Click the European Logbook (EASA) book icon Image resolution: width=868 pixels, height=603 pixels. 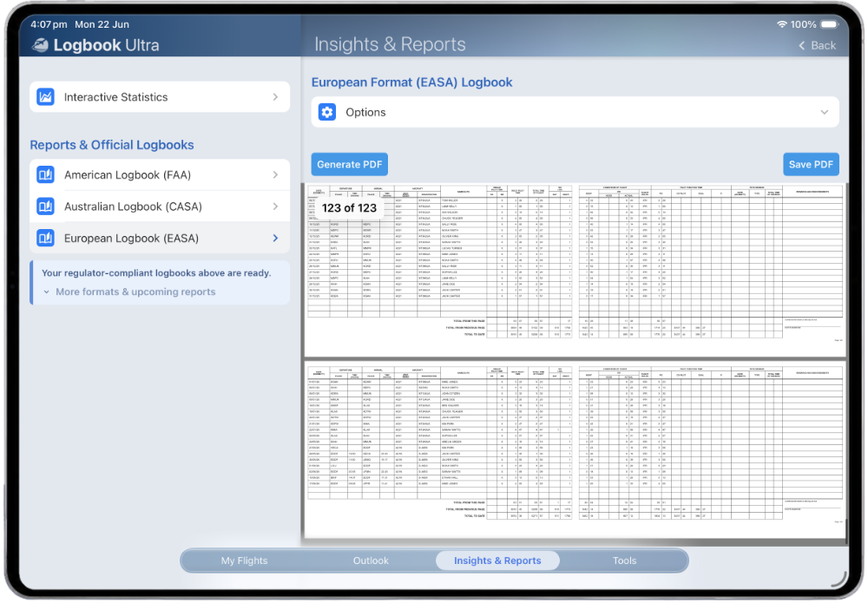coord(45,238)
